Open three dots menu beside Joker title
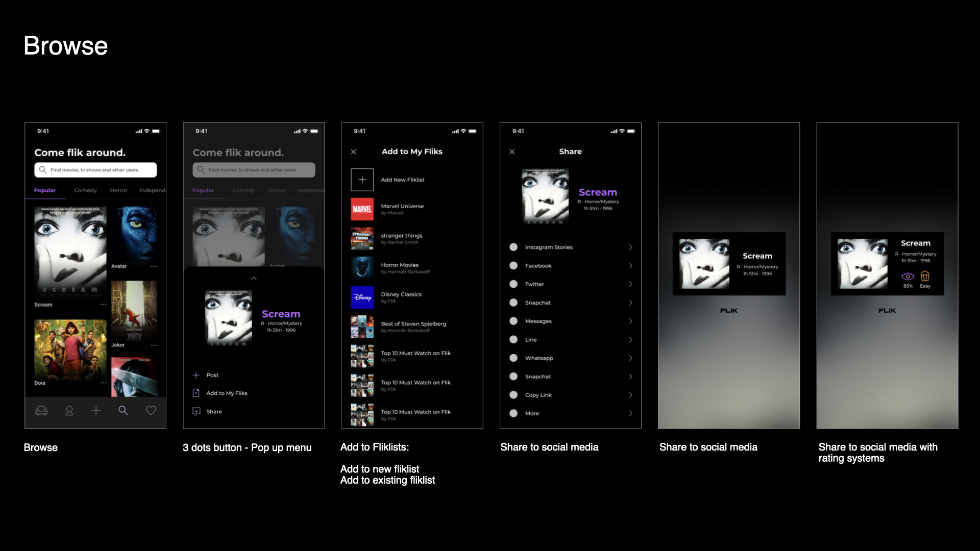The height and width of the screenshot is (551, 980). tap(154, 345)
